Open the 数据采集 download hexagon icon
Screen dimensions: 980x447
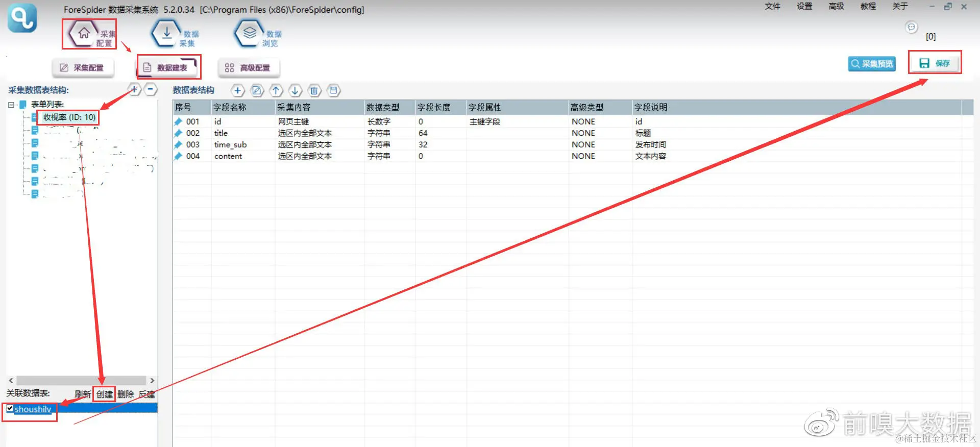coord(166,34)
